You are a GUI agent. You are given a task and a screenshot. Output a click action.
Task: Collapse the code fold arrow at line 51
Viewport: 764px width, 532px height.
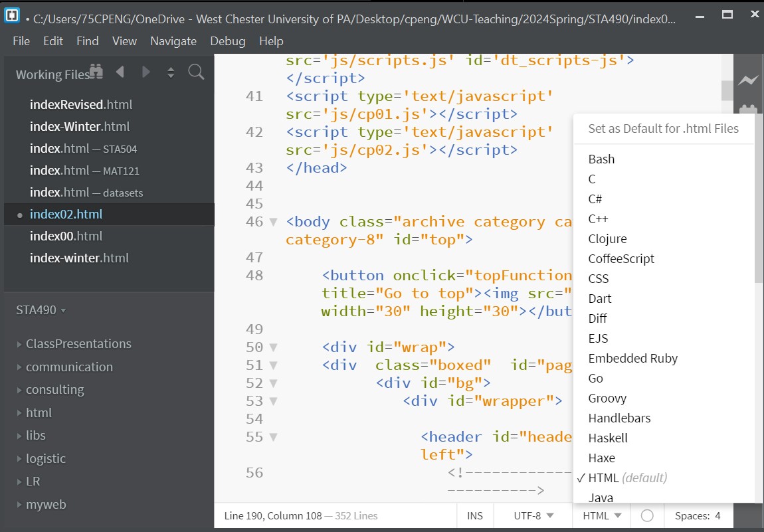(273, 365)
